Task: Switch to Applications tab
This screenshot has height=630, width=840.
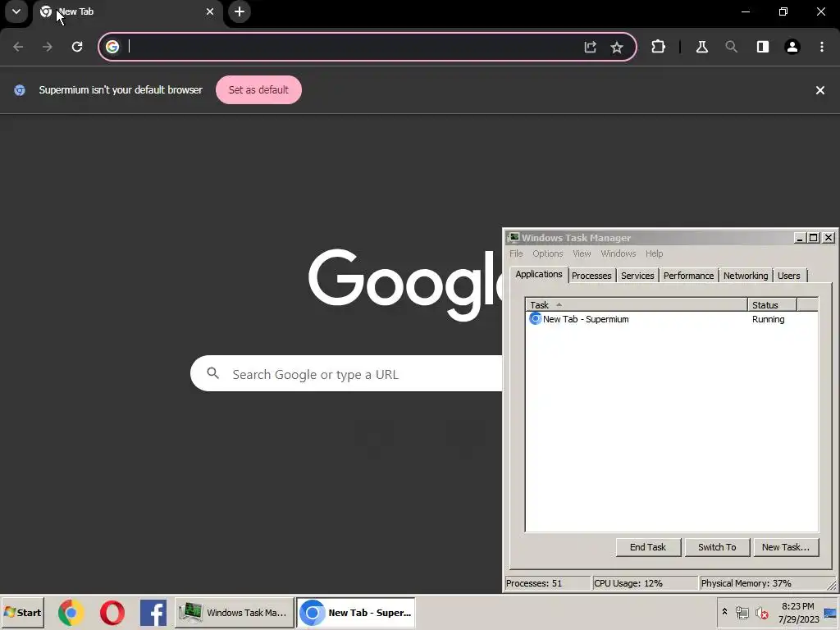Action: [538, 274]
